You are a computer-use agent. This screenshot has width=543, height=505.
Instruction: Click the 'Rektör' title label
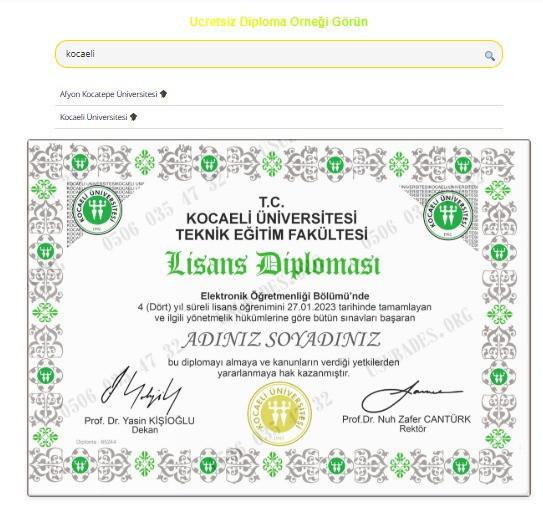[x=412, y=429]
